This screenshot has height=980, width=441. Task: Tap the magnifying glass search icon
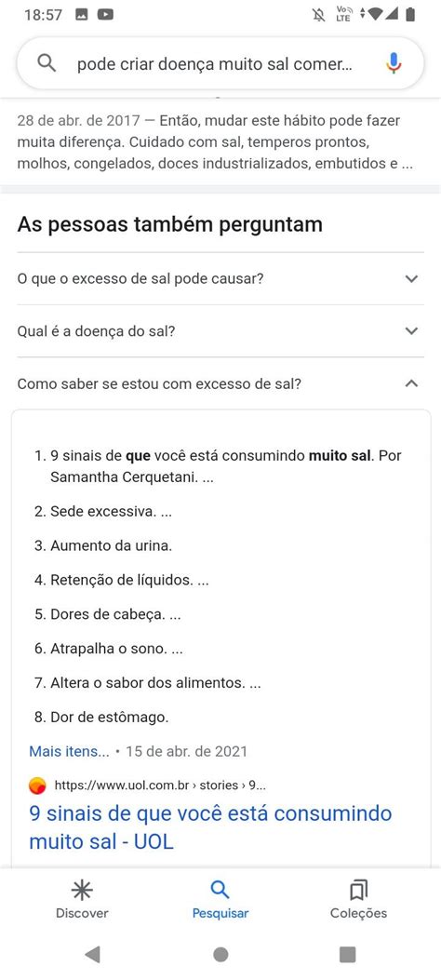47,62
